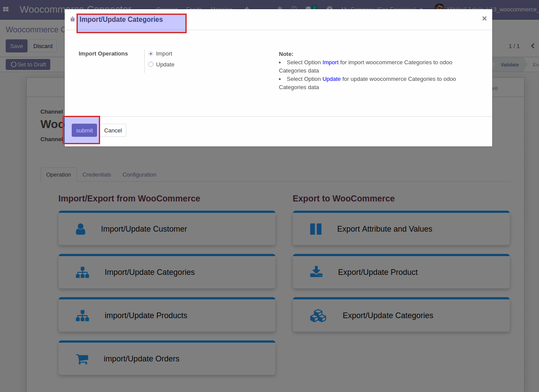Click the Export Product download icon
Image resolution: width=539 pixels, height=392 pixels.
[x=316, y=272]
